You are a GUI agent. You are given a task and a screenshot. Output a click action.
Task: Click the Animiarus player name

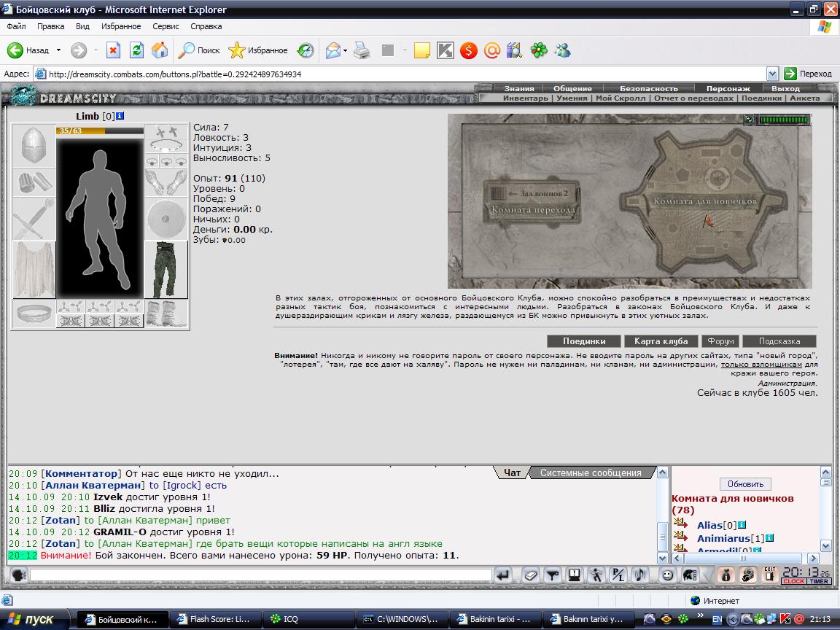723,538
